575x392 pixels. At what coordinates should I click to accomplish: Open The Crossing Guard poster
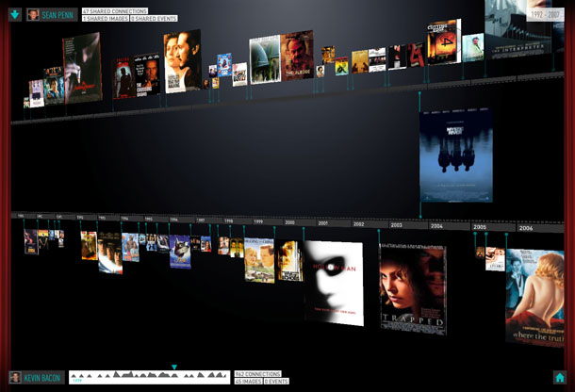[x=147, y=75]
